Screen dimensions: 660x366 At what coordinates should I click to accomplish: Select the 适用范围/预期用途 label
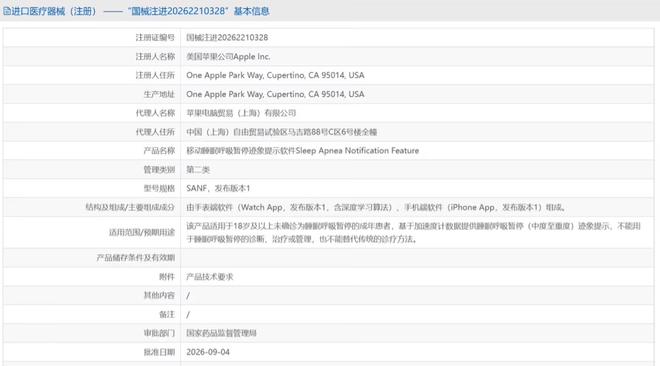coord(142,232)
